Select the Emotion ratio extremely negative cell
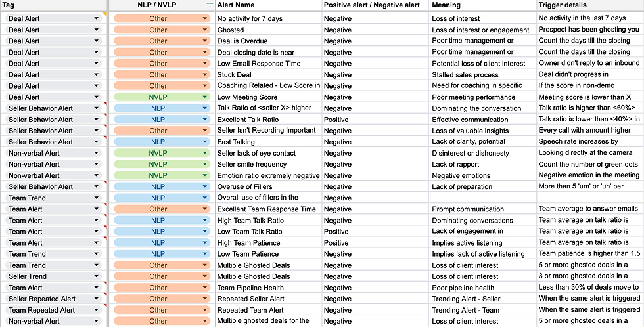The image size is (644, 327). pos(267,175)
